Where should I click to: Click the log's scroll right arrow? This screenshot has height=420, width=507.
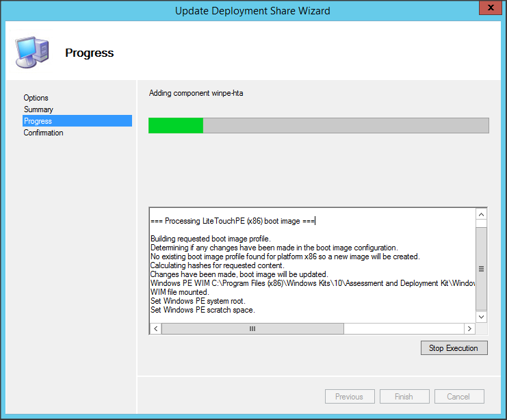(x=469, y=328)
